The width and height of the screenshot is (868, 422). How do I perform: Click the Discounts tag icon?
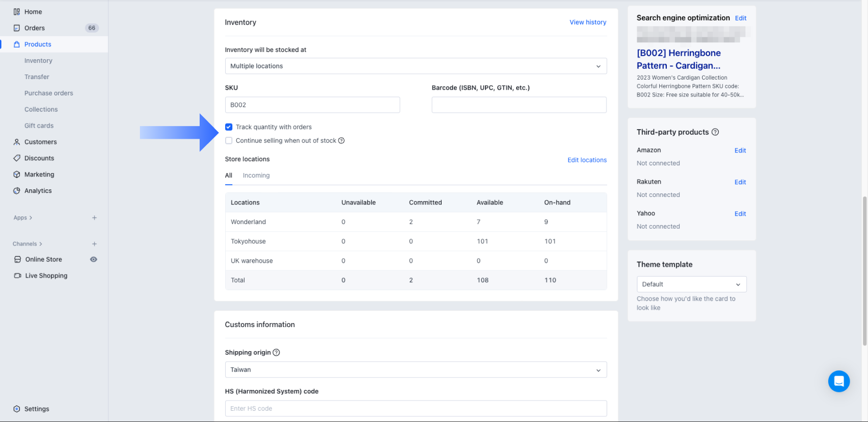coord(17,158)
